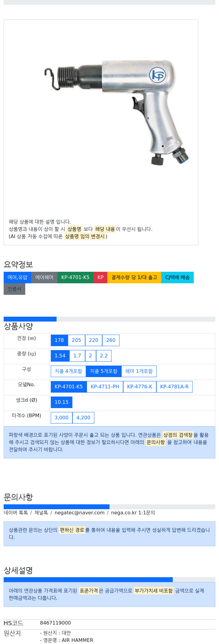Select 3,000 BPM option
The width and height of the screenshot is (219, 644).
[61, 418]
